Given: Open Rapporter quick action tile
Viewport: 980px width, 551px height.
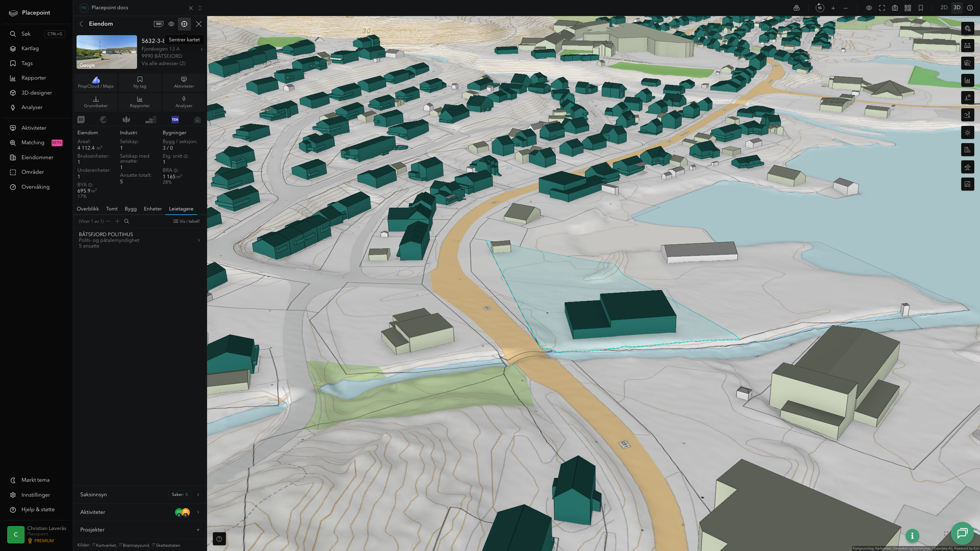Looking at the screenshot, I should click(x=140, y=102).
